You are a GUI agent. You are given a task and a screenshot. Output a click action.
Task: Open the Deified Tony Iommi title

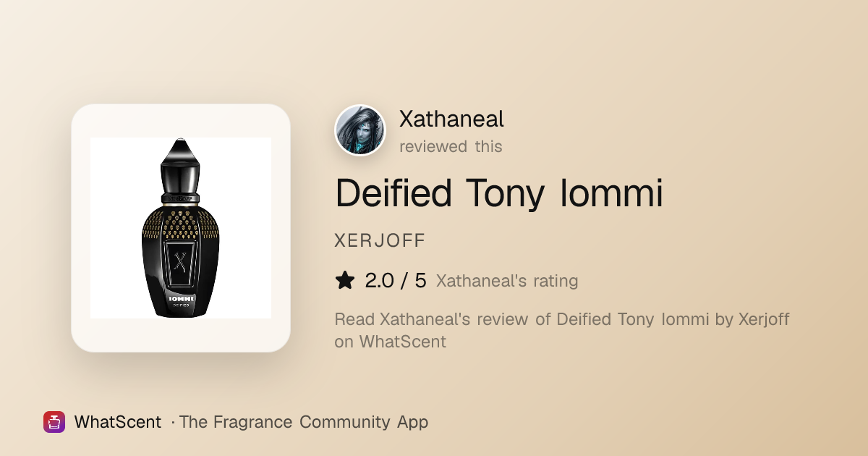pos(499,193)
